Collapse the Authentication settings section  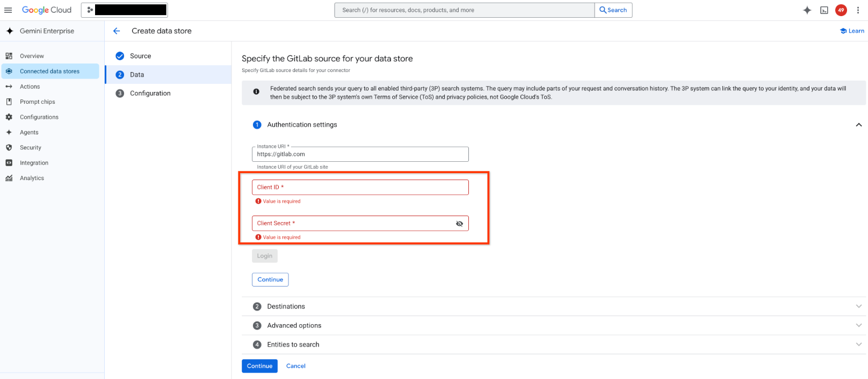click(858, 125)
